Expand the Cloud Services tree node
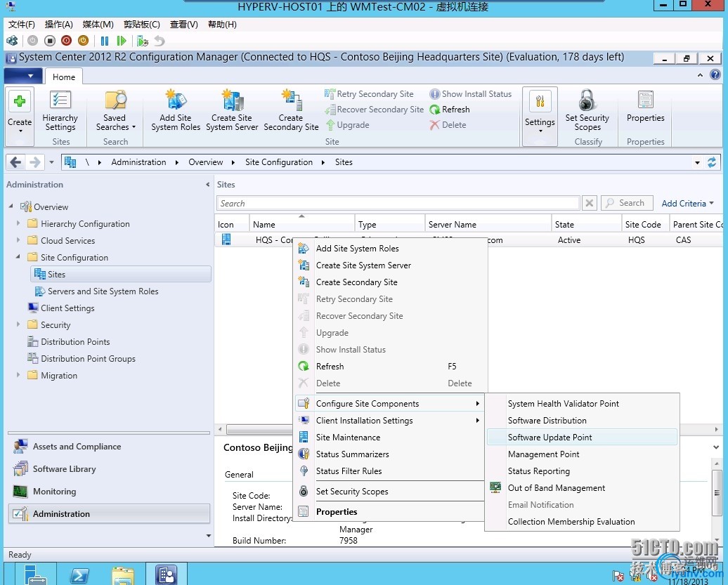 tap(18, 240)
